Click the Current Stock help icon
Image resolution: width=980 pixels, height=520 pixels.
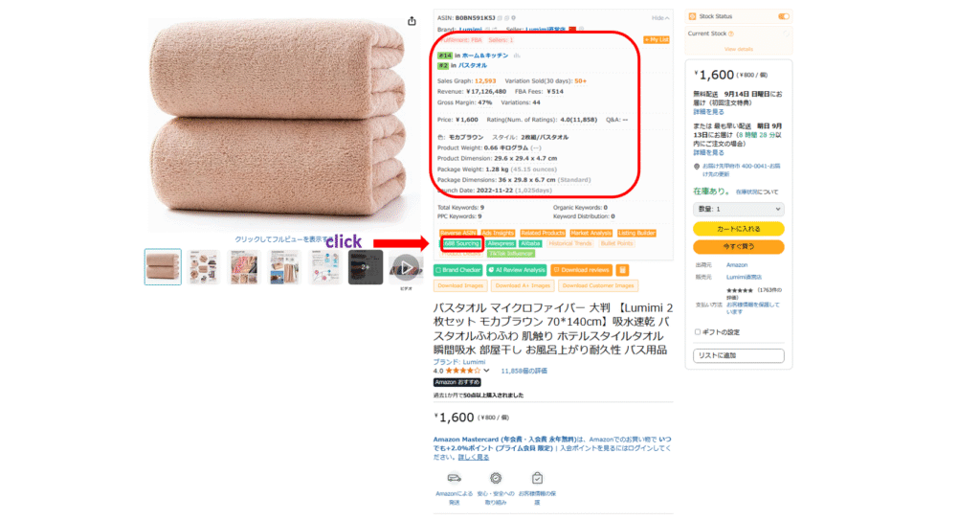click(730, 34)
